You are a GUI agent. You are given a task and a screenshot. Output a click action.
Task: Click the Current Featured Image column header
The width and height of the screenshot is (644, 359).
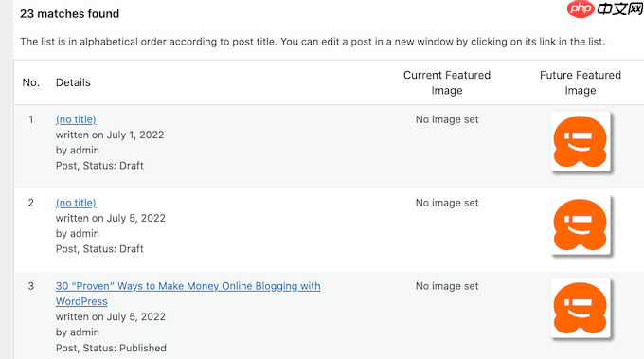(447, 82)
